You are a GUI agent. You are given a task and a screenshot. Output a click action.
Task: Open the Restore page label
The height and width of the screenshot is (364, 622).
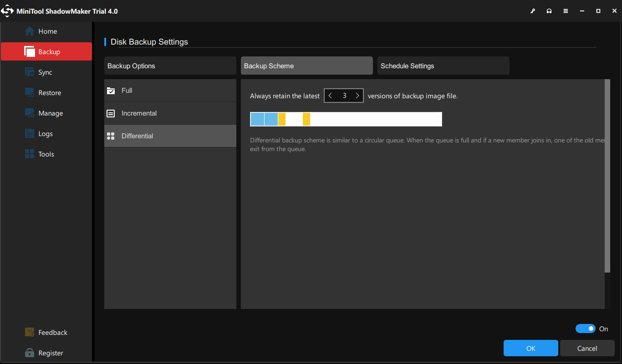(50, 93)
